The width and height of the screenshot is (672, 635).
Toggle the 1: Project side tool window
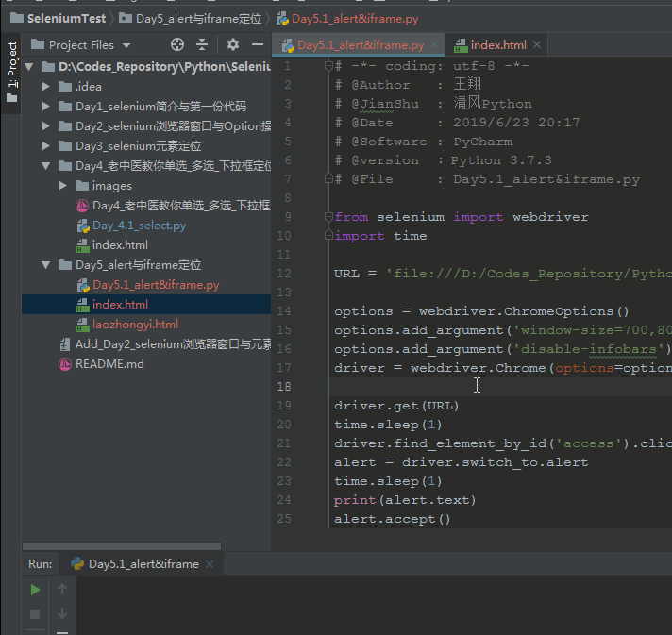[11, 72]
